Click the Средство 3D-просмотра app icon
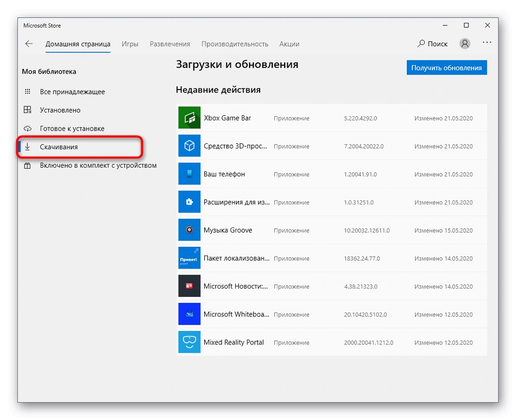 click(189, 146)
